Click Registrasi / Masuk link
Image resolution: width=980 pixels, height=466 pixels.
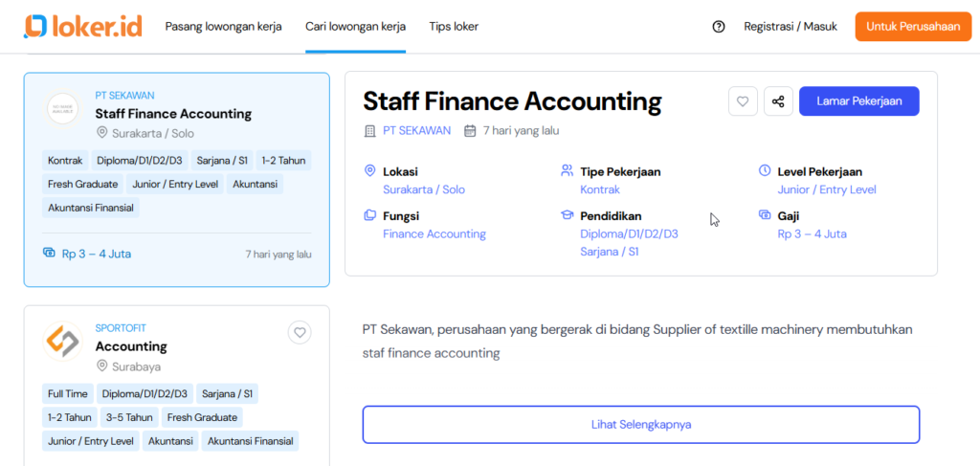point(791,27)
